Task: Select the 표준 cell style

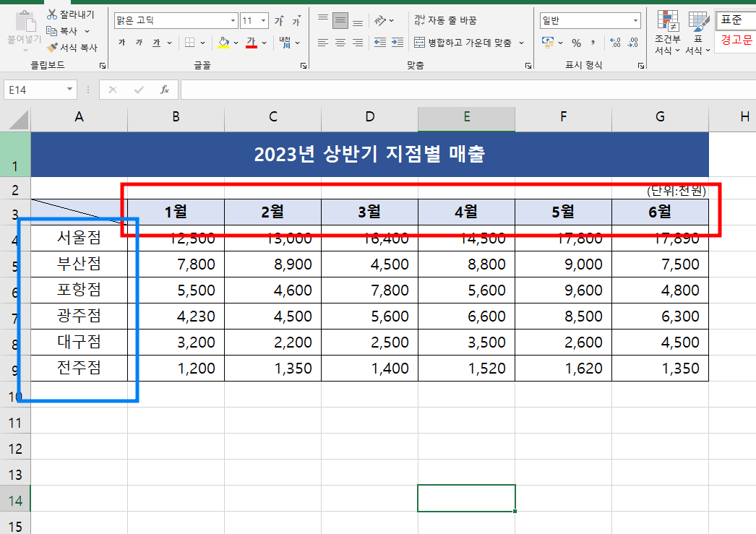Action: [x=736, y=20]
